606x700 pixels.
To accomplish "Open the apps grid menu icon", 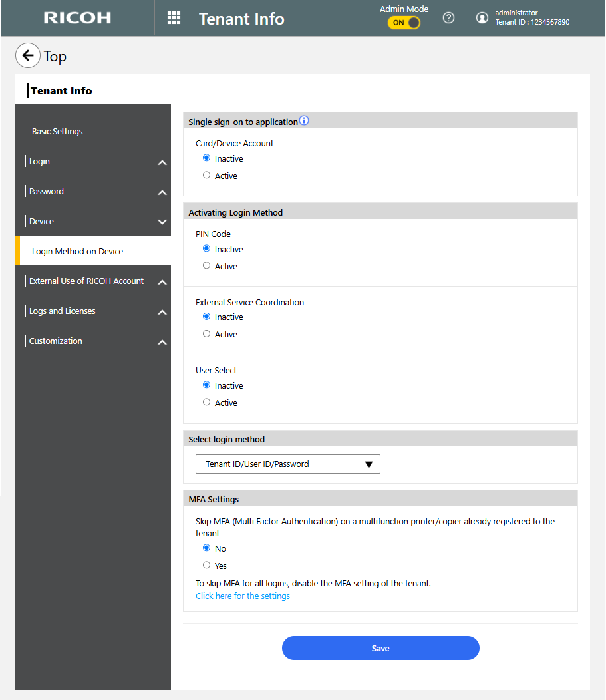I will tap(174, 18).
